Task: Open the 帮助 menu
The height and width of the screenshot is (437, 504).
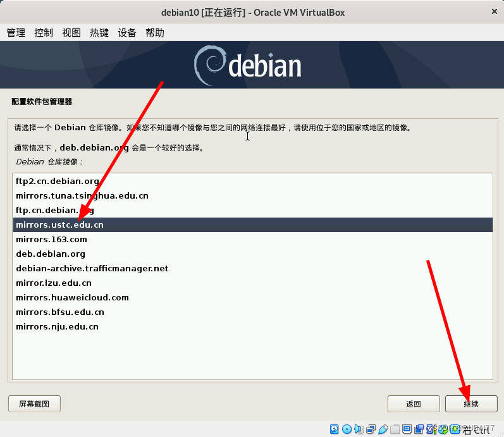Action: pos(154,32)
